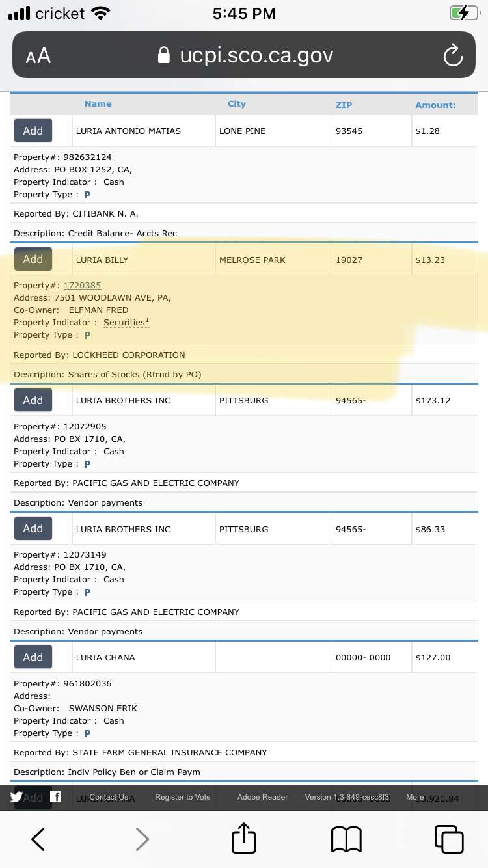The width and height of the screenshot is (488, 868).
Task: Open the More footer link
Action: click(x=415, y=797)
